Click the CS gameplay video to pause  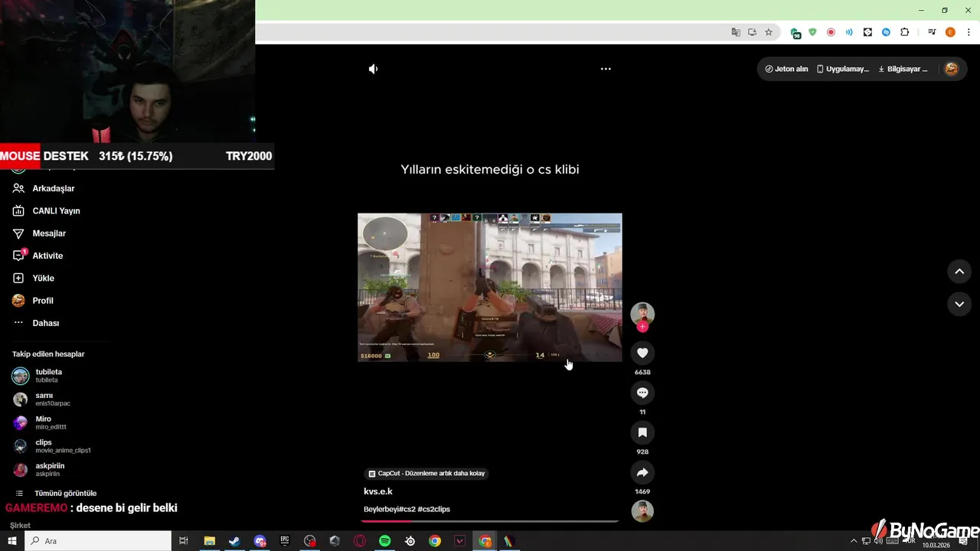point(490,288)
